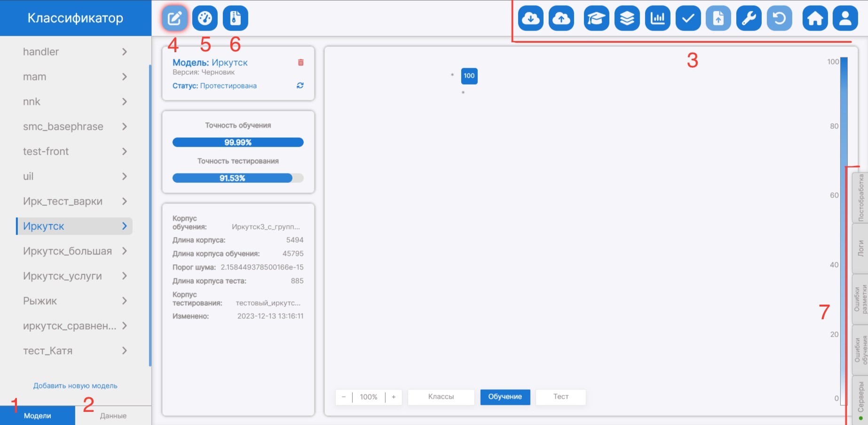Viewport: 868px width, 425px height.
Task: Click the cloud upload icon
Action: click(x=561, y=18)
